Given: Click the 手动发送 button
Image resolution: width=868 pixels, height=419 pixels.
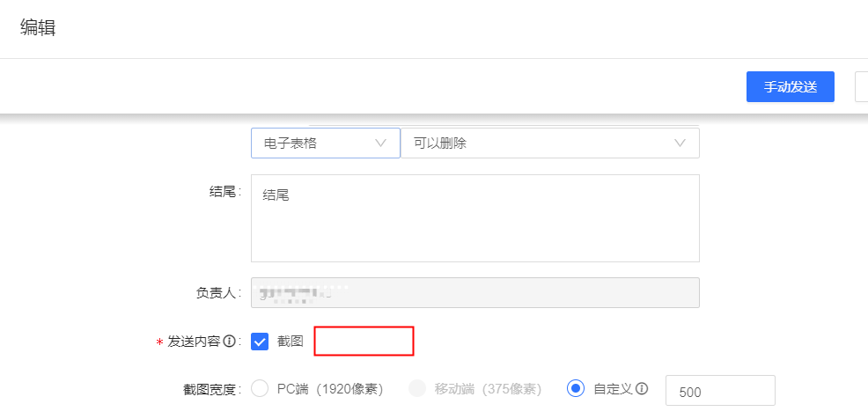Looking at the screenshot, I should pyautogui.click(x=790, y=87).
